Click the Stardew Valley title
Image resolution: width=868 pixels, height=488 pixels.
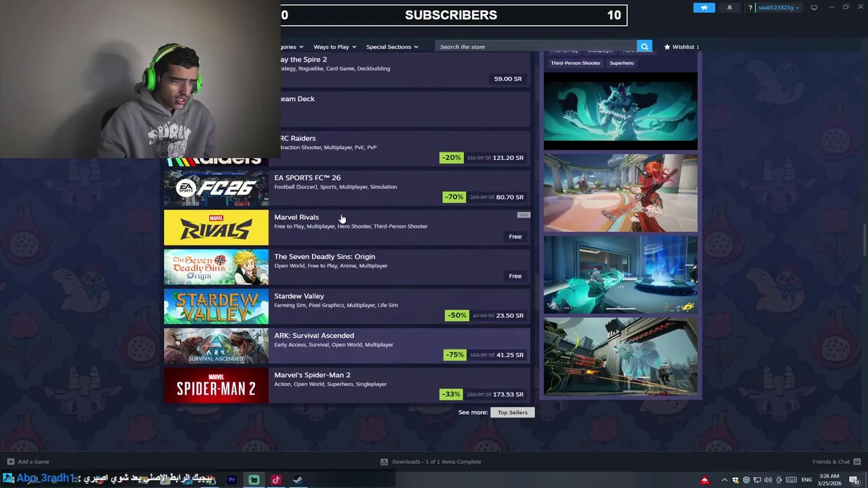pyautogui.click(x=299, y=296)
